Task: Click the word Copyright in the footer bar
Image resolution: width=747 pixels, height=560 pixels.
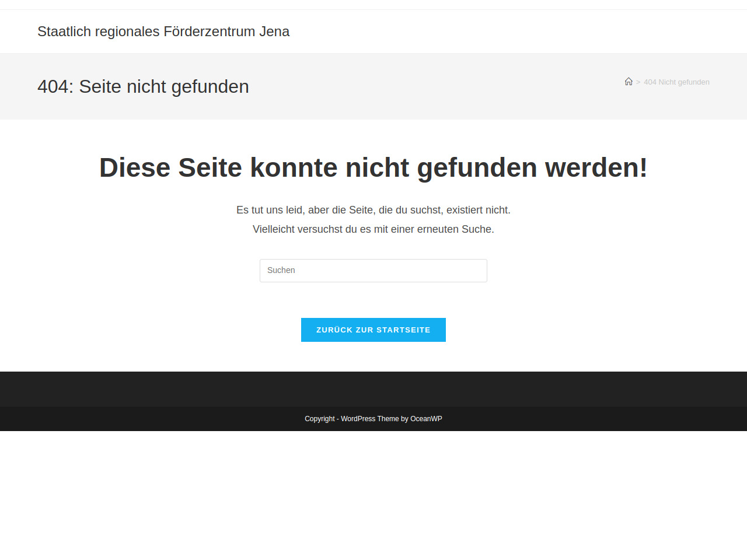Action: click(320, 419)
